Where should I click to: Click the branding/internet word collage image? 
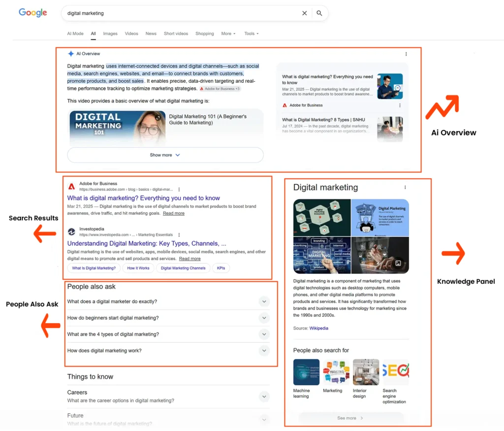(322, 255)
